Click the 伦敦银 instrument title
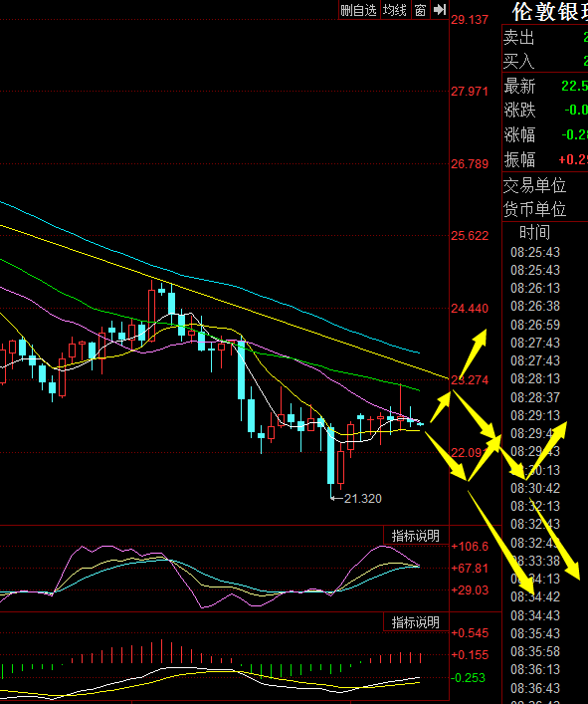588x704 pixels. (x=550, y=12)
